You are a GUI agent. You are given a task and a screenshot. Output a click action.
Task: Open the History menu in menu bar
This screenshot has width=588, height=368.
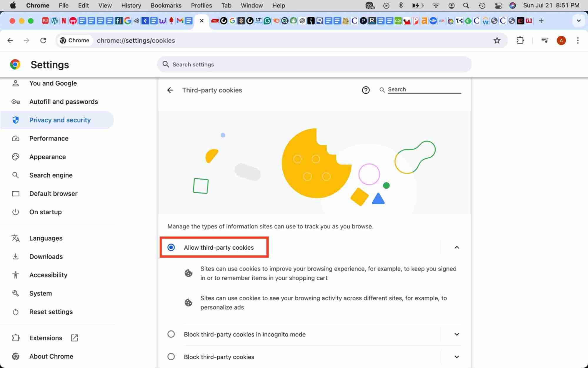tap(131, 5)
